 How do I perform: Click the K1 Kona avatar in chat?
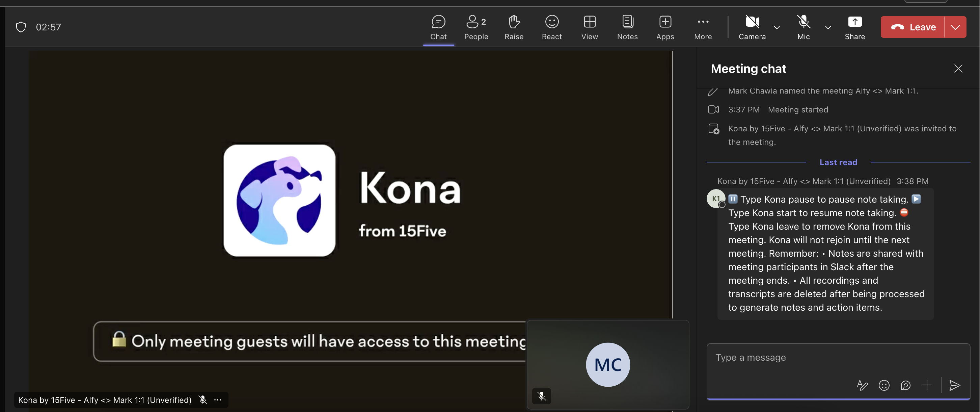716,198
